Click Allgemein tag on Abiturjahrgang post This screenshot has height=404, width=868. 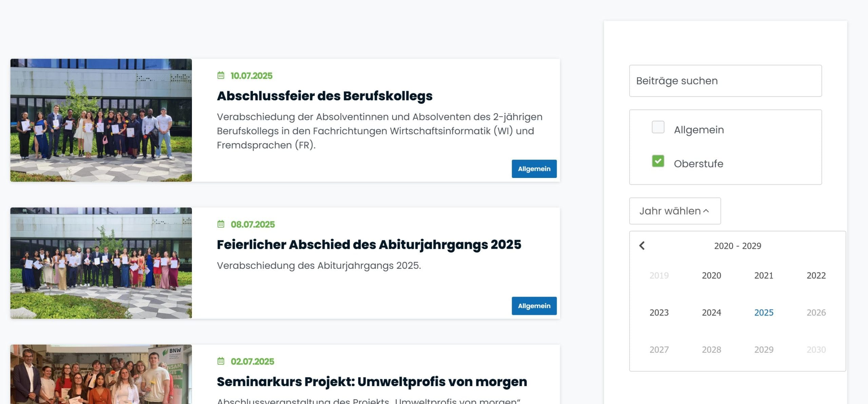click(x=534, y=306)
